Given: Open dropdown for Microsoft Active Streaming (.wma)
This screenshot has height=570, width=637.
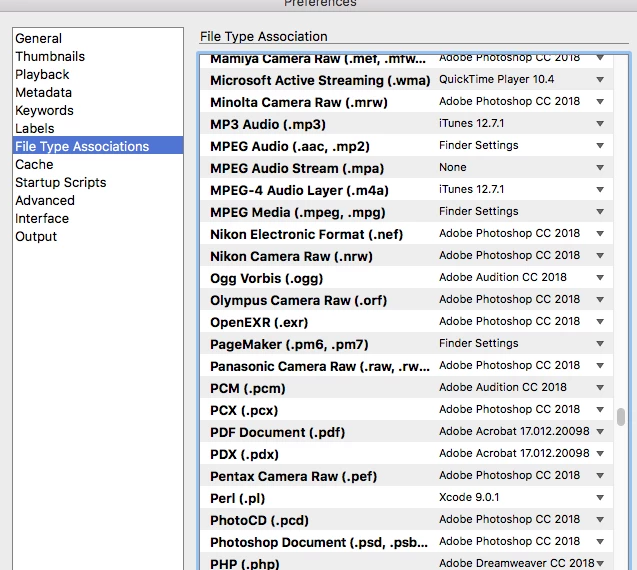Looking at the screenshot, I should click(600, 80).
